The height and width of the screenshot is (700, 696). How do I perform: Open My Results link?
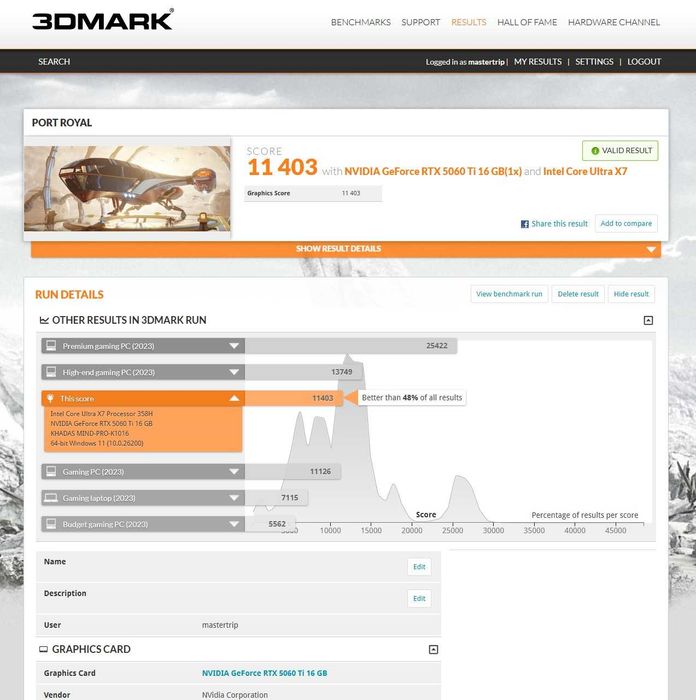tap(538, 62)
